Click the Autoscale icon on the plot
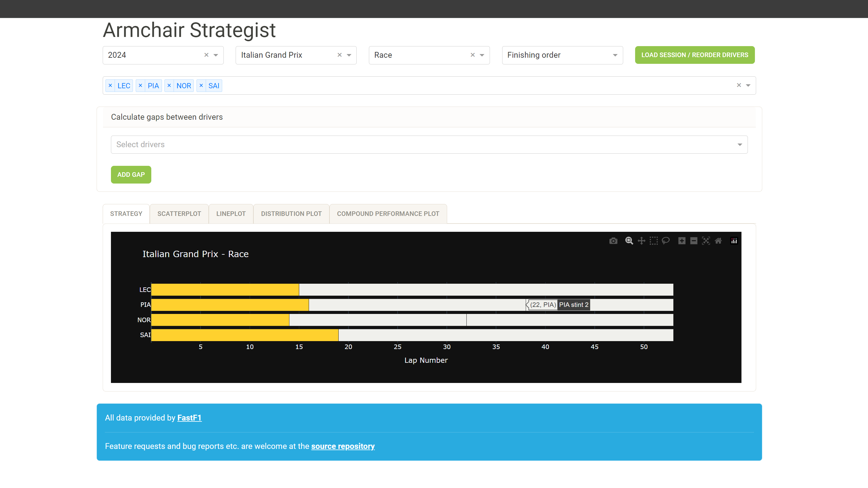This screenshot has width=868, height=488. 706,240
